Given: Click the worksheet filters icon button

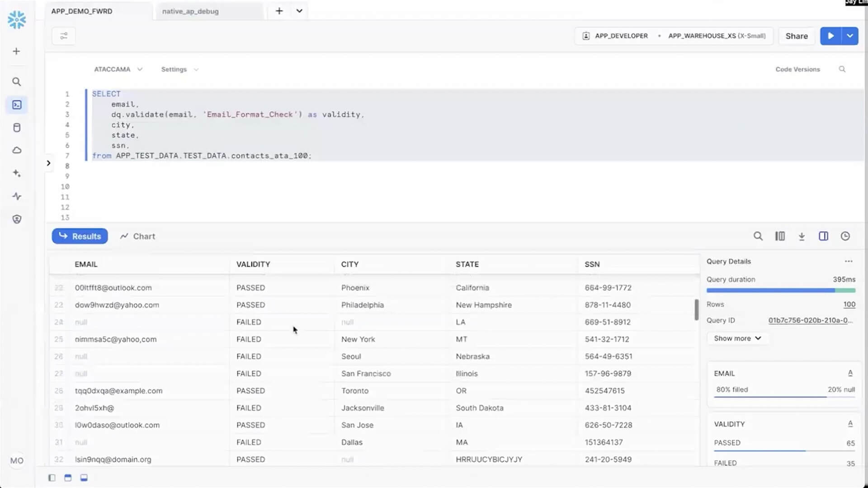Looking at the screenshot, I should [64, 36].
